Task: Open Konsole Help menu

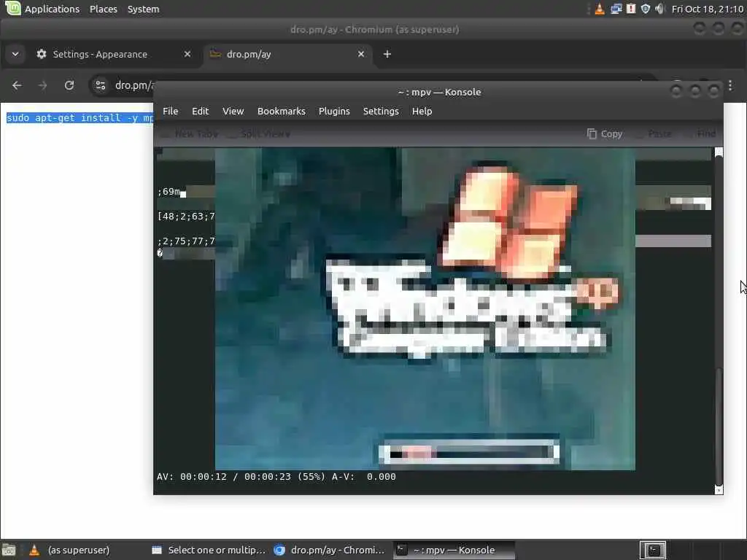Action: coord(422,111)
